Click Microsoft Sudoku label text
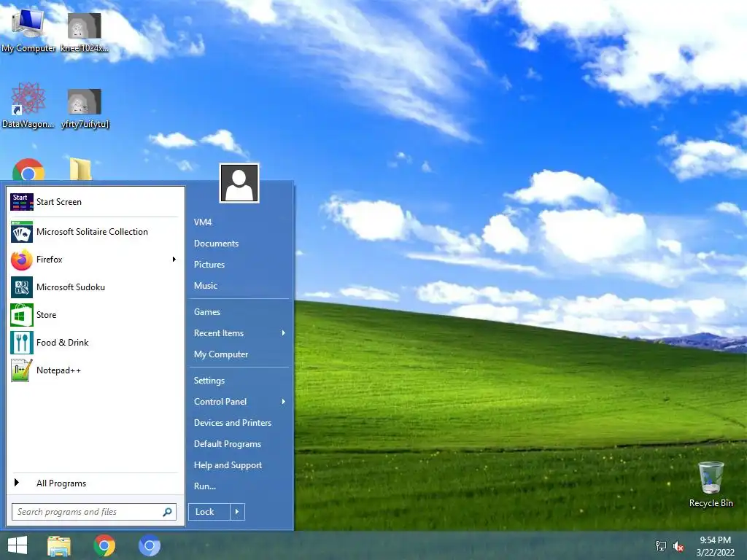The image size is (747, 560). 71,287
